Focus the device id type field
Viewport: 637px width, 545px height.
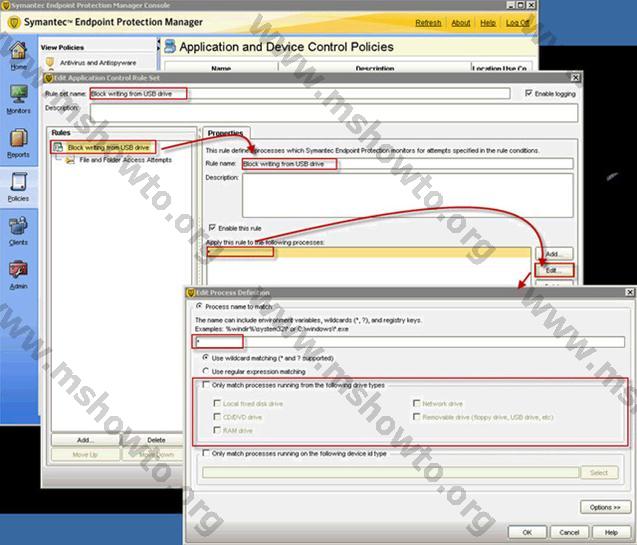tap(391, 472)
